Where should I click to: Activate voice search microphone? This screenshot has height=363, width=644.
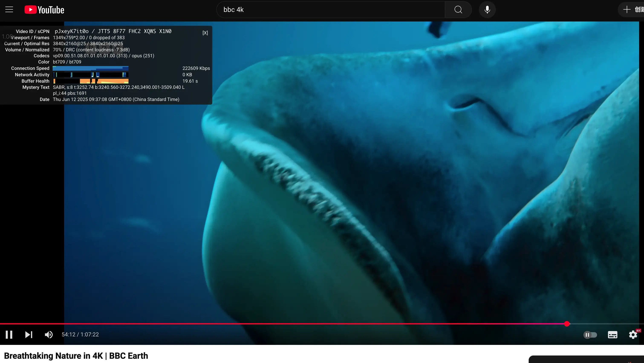click(487, 10)
